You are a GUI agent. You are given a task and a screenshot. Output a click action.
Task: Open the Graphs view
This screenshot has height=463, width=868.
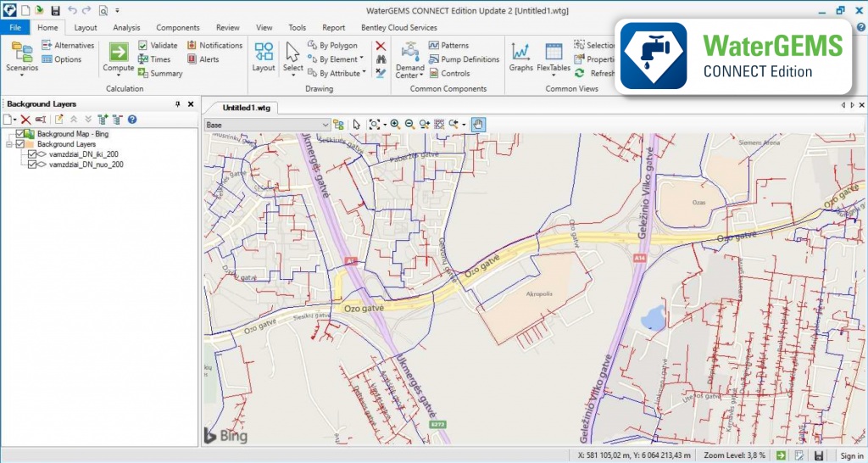(x=520, y=56)
